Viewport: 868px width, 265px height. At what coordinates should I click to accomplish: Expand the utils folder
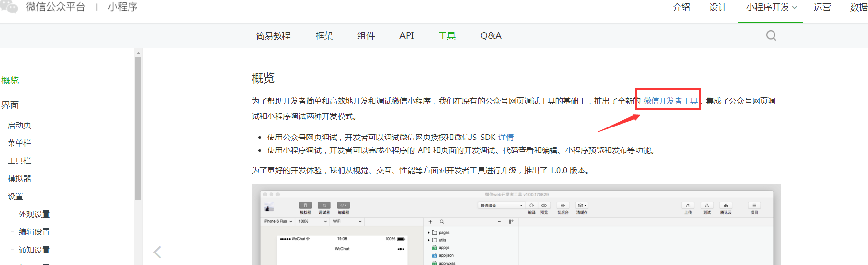tap(429, 240)
